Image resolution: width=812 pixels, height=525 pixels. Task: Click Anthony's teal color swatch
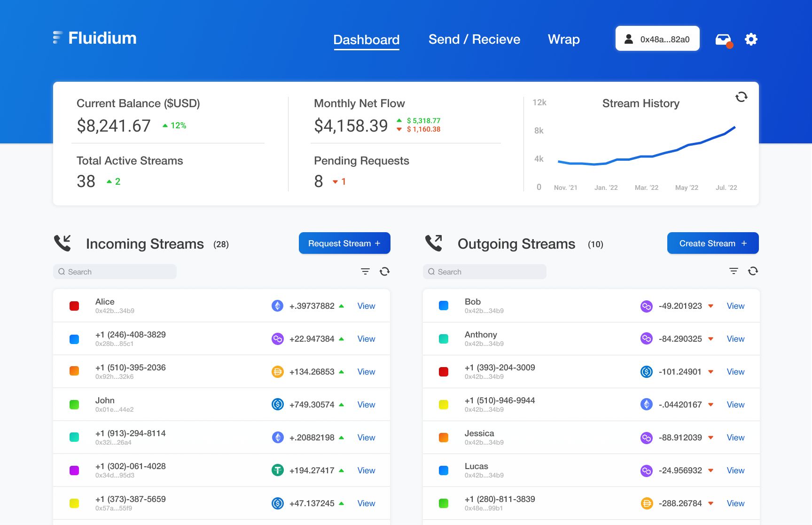click(x=444, y=339)
